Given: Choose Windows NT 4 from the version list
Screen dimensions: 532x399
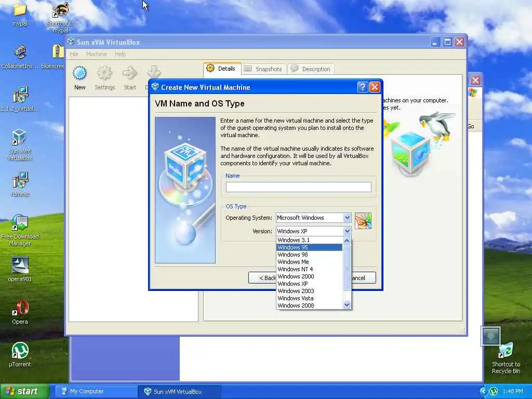Looking at the screenshot, I should (x=310, y=270).
